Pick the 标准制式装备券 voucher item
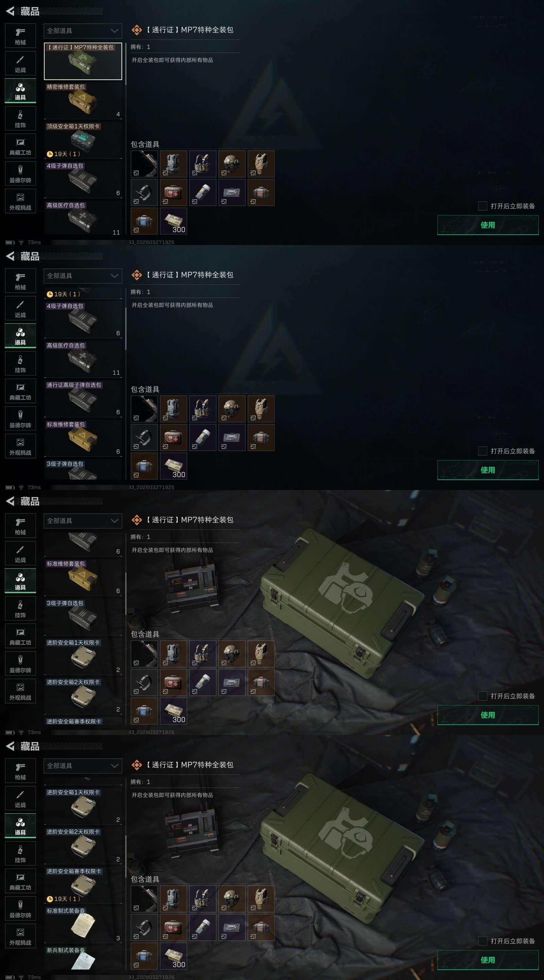544x980 pixels. 83,924
